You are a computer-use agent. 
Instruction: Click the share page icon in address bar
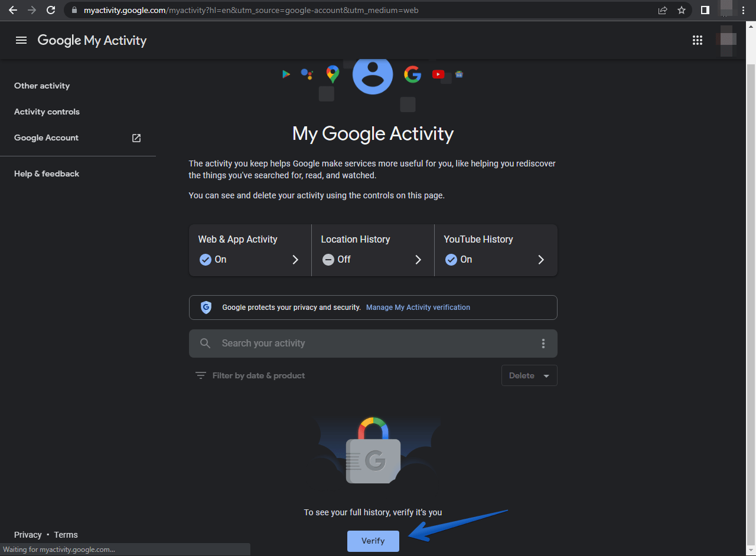(663, 10)
